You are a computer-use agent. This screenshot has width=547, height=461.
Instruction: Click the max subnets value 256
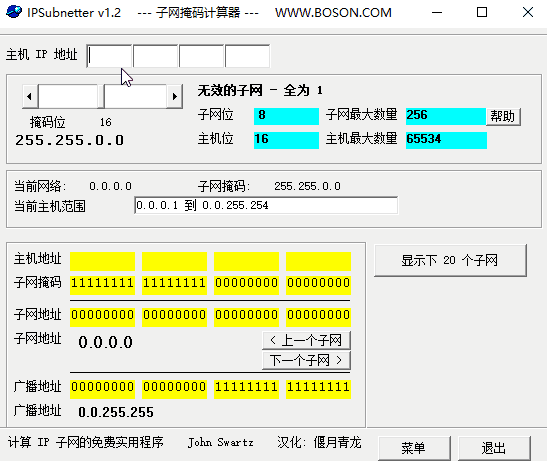click(446, 116)
